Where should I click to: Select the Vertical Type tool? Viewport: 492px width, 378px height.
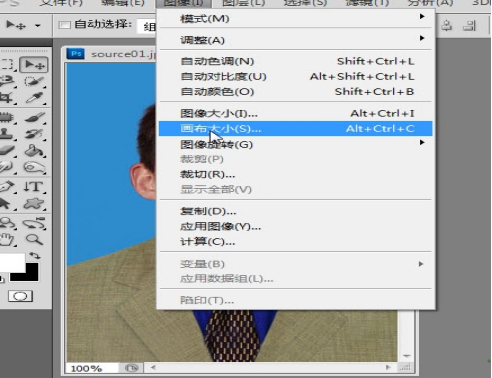pos(34,187)
